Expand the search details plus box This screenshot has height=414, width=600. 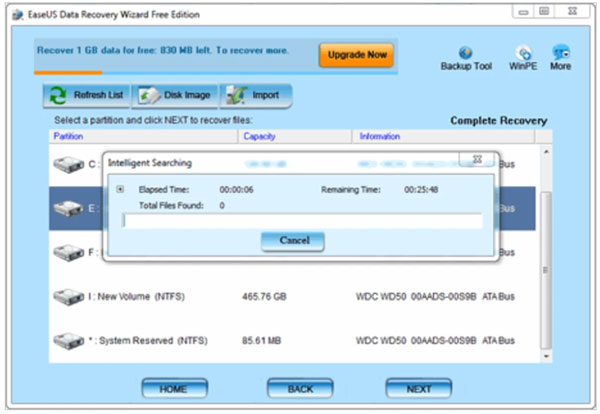click(120, 189)
